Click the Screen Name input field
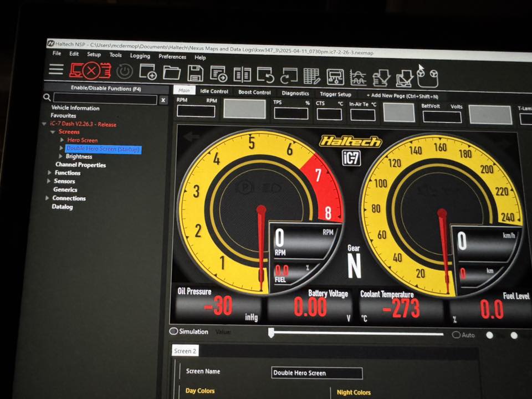The image size is (532, 399). tap(317, 373)
